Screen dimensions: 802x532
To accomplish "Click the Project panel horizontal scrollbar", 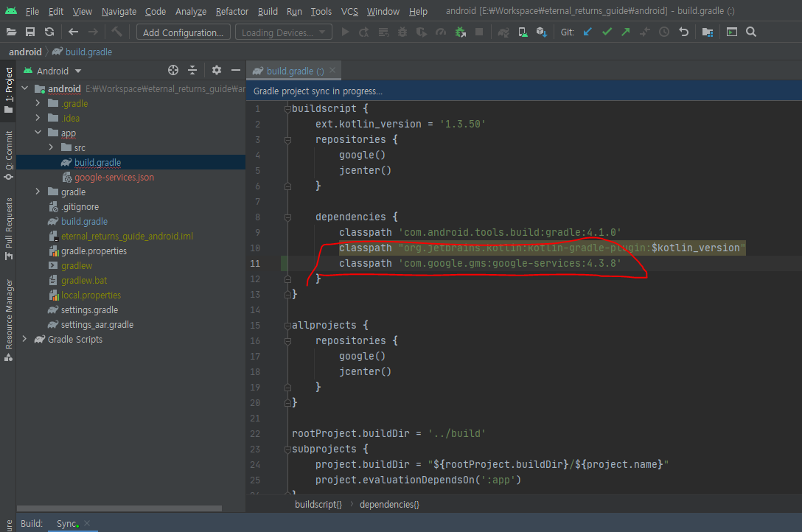I will click(x=119, y=508).
